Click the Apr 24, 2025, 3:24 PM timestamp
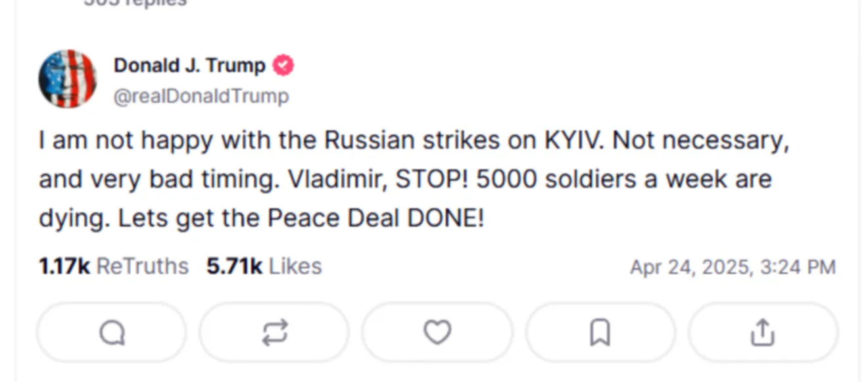Image resolution: width=868 pixels, height=382 pixels. coord(733,268)
